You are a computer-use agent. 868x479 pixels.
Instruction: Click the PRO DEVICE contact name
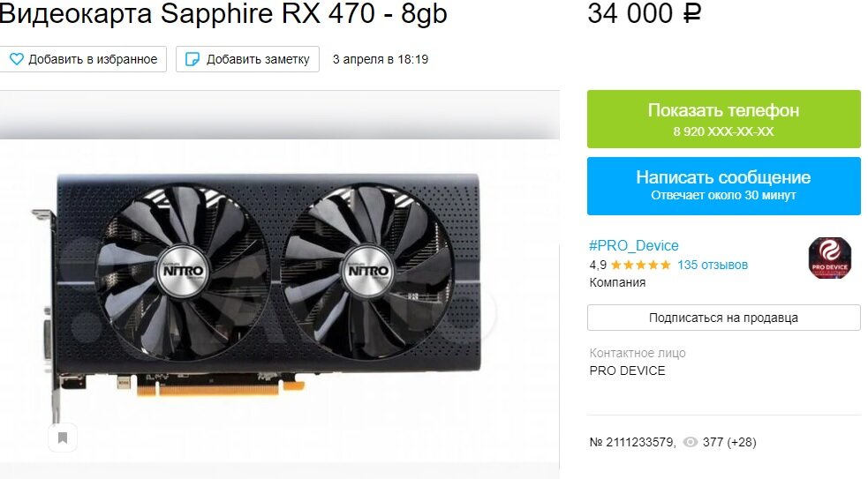[x=627, y=370]
